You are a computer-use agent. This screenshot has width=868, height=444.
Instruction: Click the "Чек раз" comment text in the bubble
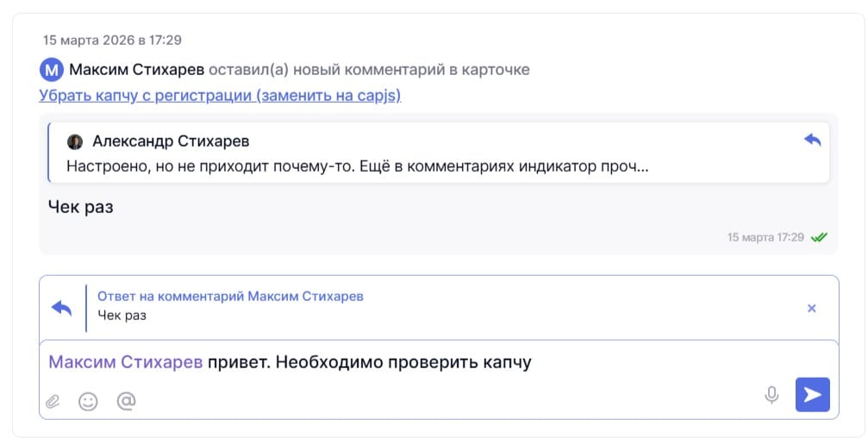[81, 207]
